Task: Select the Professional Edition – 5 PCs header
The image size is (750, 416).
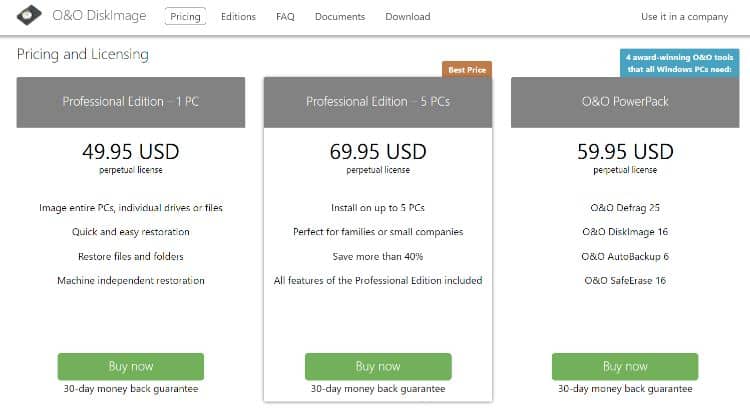Action: pyautogui.click(x=378, y=102)
